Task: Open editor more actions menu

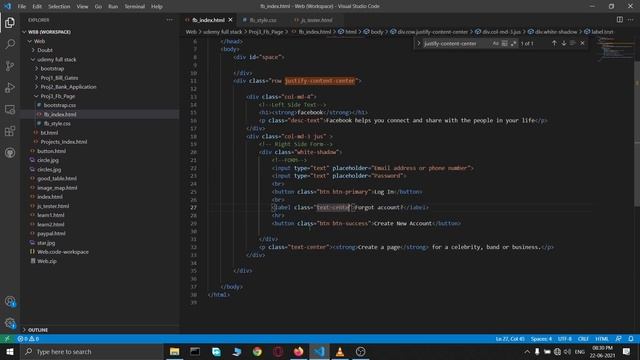Action: (x=631, y=20)
